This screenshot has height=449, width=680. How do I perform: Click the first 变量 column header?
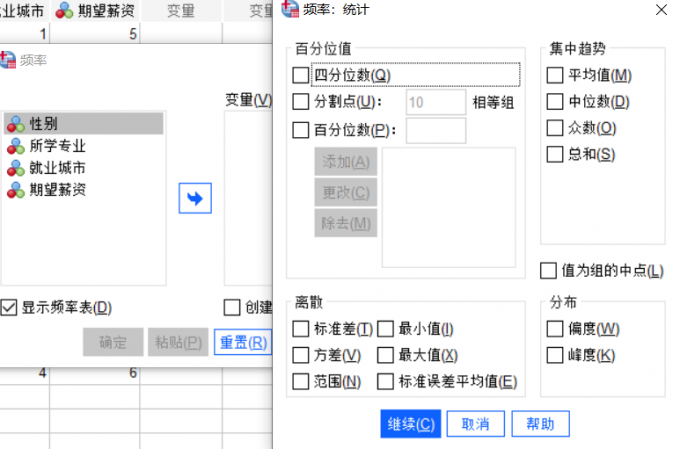tap(181, 10)
